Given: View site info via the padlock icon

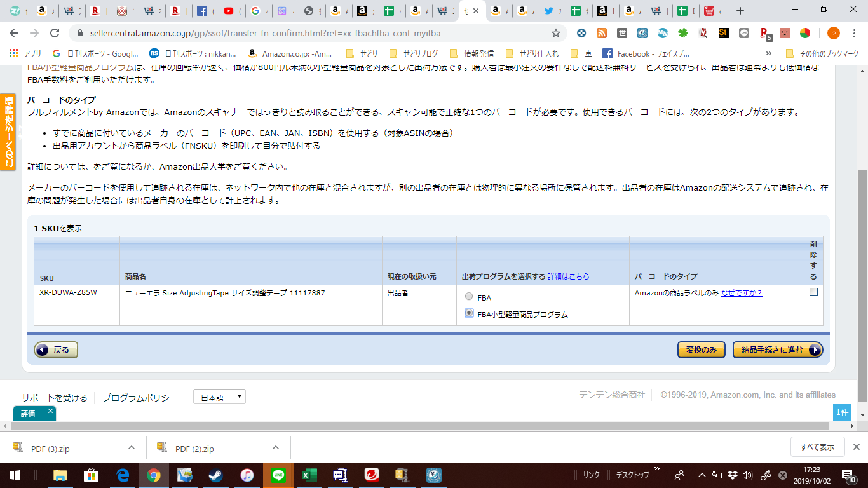Looking at the screenshot, I should pyautogui.click(x=80, y=33).
